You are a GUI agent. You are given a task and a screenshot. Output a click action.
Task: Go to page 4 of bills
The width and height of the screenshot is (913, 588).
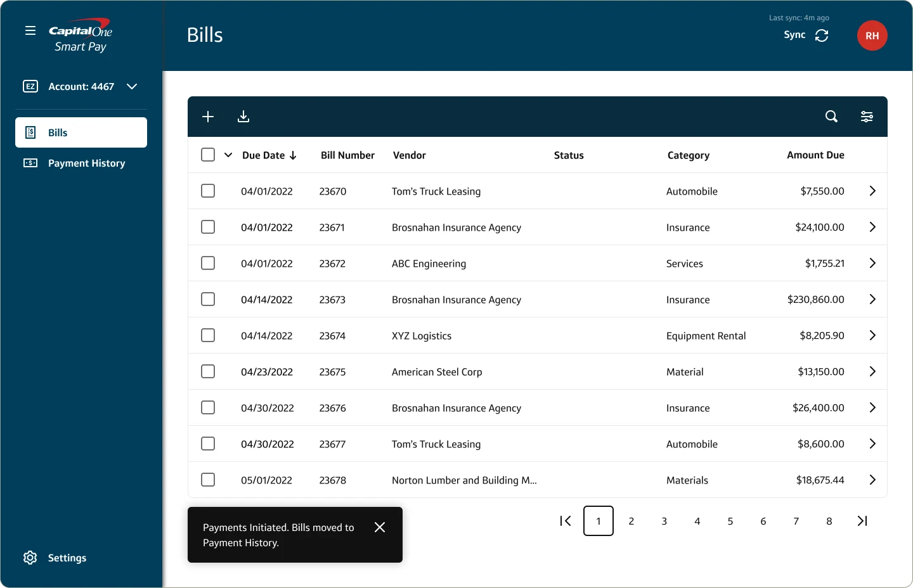[x=697, y=521]
